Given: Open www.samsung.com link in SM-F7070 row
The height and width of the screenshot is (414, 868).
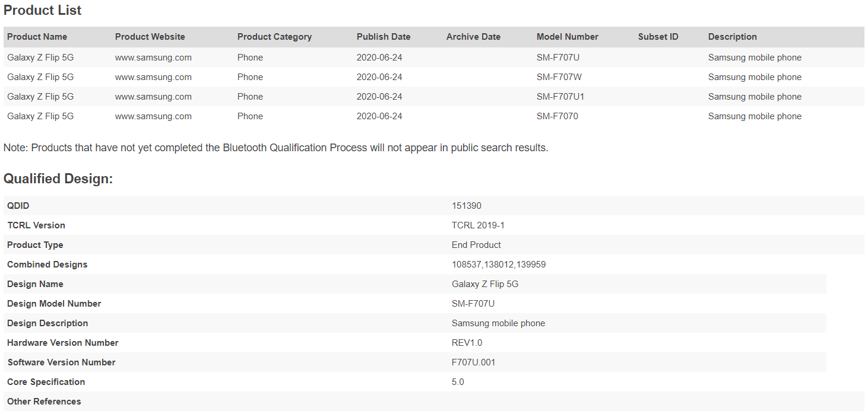Looking at the screenshot, I should click(153, 116).
